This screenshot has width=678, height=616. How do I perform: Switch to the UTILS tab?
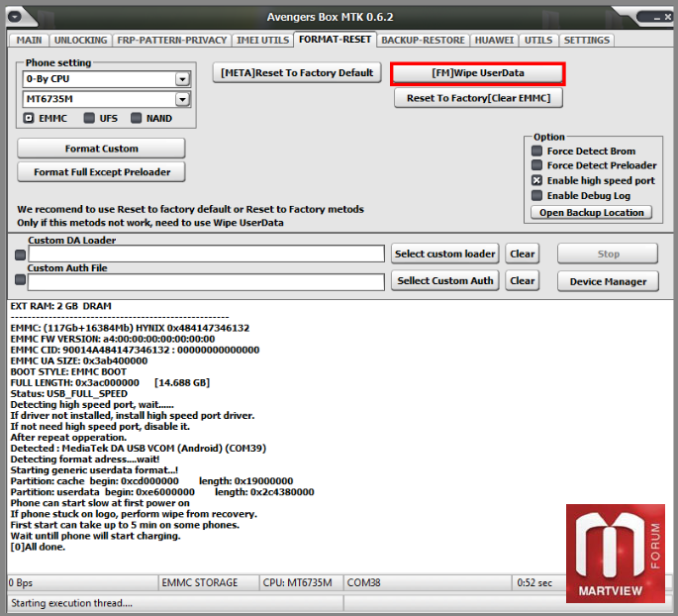pos(538,41)
